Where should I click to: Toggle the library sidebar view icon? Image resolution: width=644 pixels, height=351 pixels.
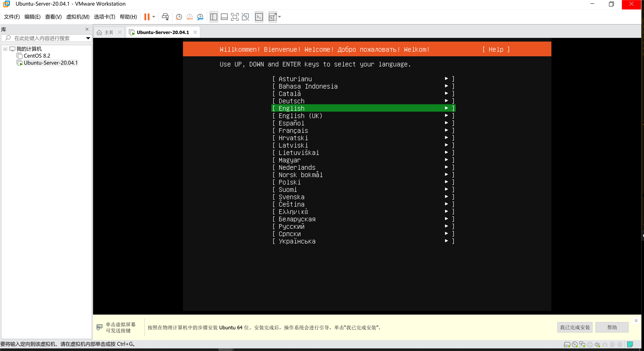coord(214,17)
